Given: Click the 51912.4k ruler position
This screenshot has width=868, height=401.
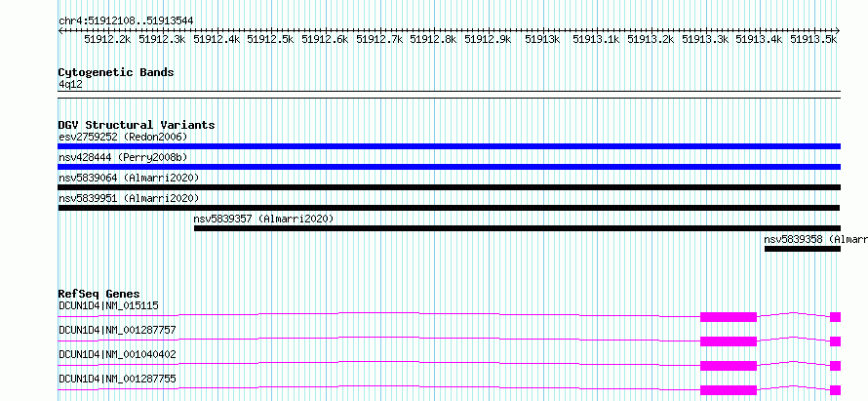Looking at the screenshot, I should tap(216, 39).
